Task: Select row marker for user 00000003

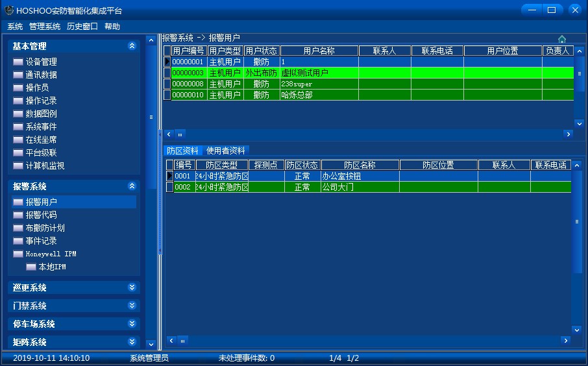Action: 167,73
